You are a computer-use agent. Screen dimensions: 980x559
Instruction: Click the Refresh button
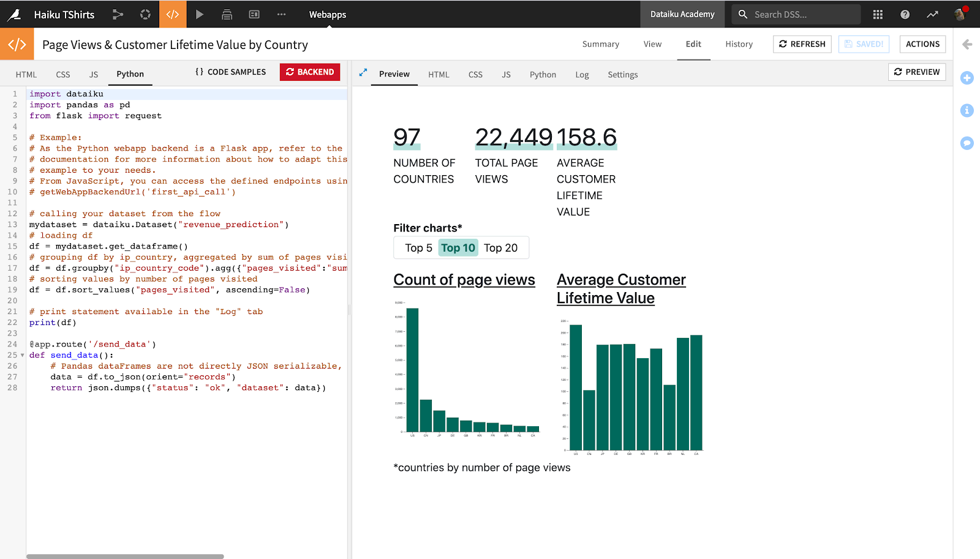click(x=802, y=44)
